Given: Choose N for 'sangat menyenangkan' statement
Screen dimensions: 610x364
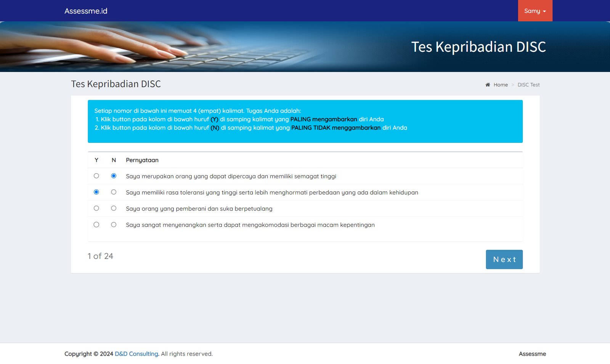Looking at the screenshot, I should pyautogui.click(x=114, y=225).
